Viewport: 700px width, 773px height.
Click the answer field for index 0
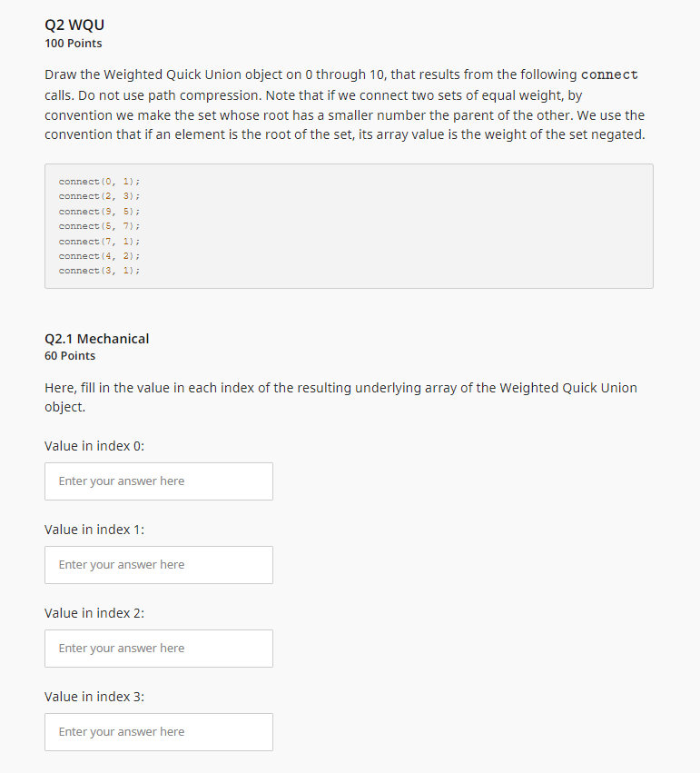pyautogui.click(x=158, y=481)
